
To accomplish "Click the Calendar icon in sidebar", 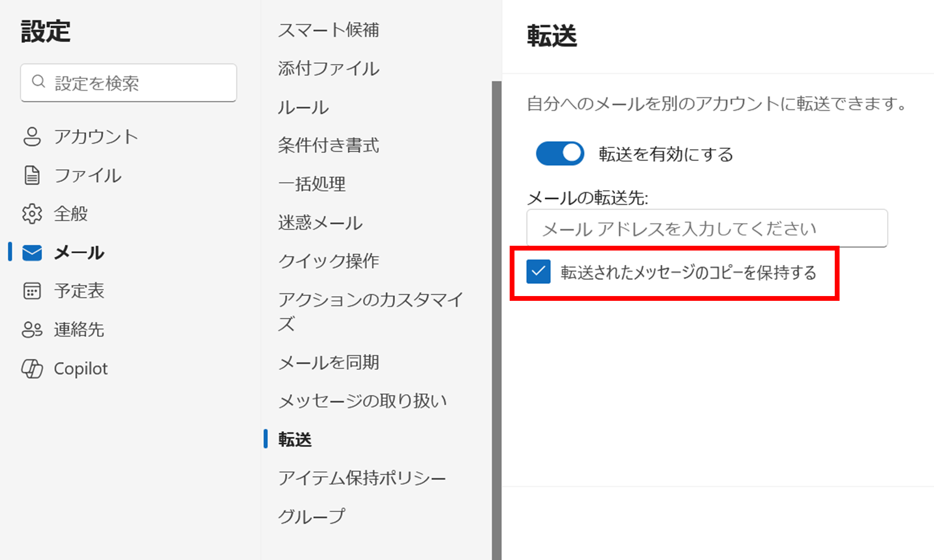I will tap(32, 291).
